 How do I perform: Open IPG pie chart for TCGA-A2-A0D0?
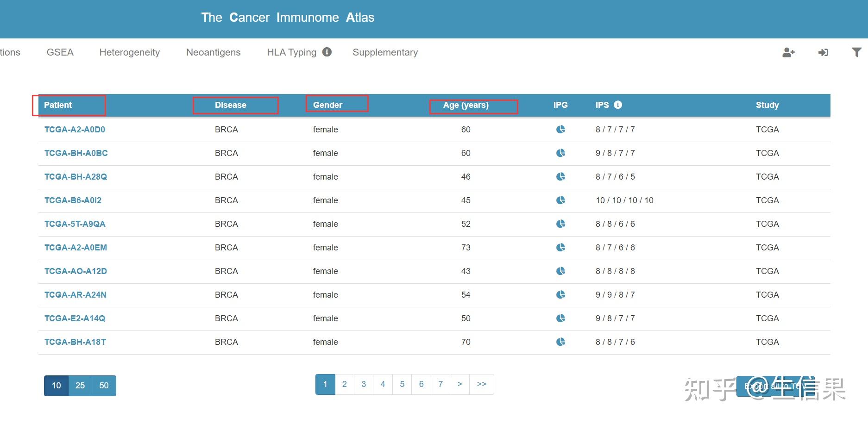tap(560, 129)
